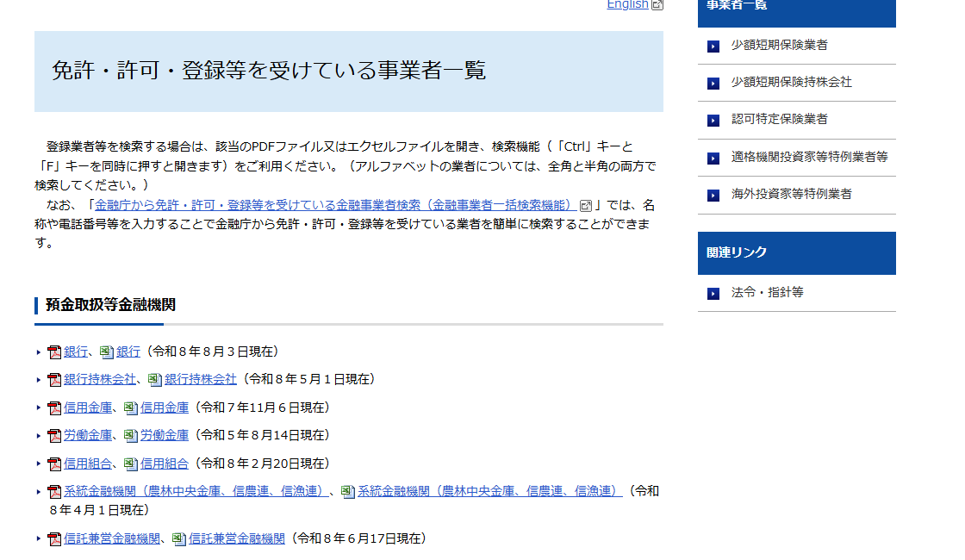Click the Excel icon for 銀行持株会社
The height and width of the screenshot is (560, 965).
click(x=155, y=380)
